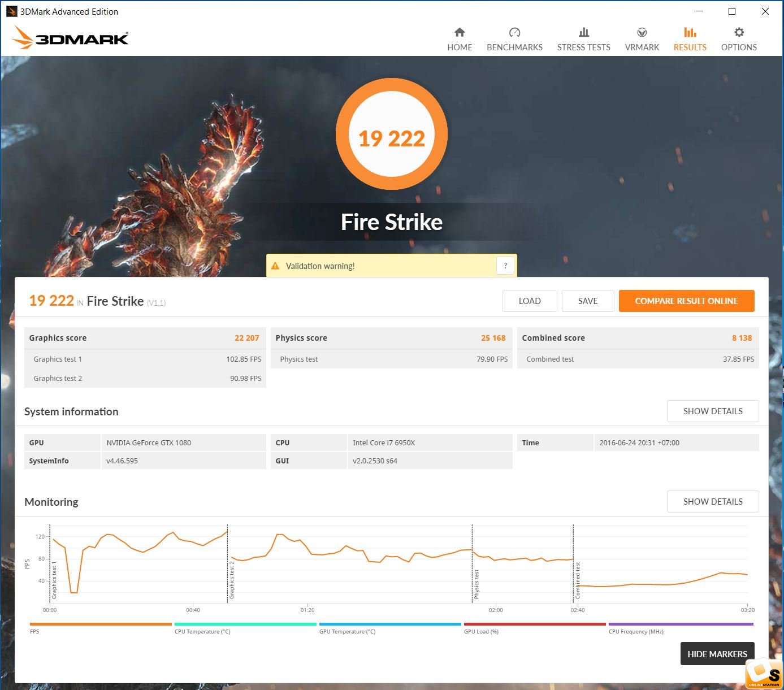
Task: Click the VRMark headset icon
Action: tap(642, 32)
